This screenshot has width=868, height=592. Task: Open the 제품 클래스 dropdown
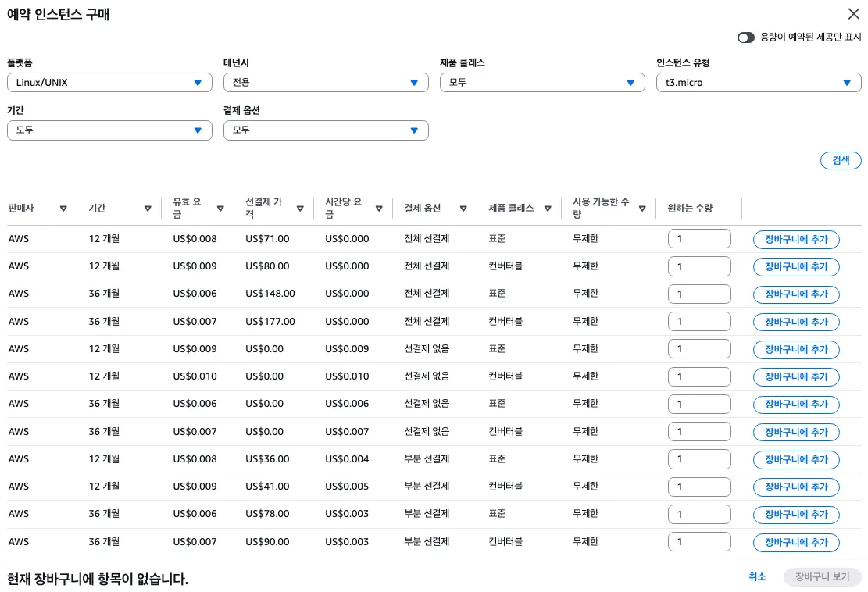(542, 83)
